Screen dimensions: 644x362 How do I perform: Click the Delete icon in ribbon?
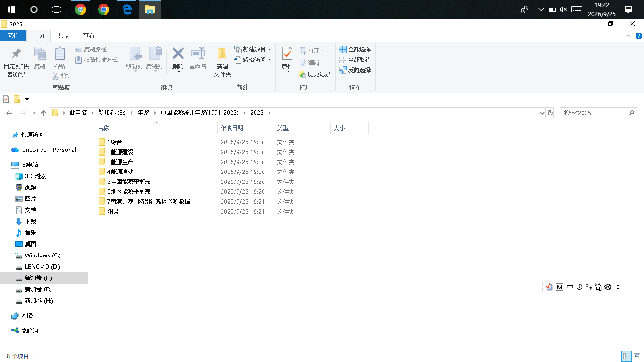(x=178, y=53)
